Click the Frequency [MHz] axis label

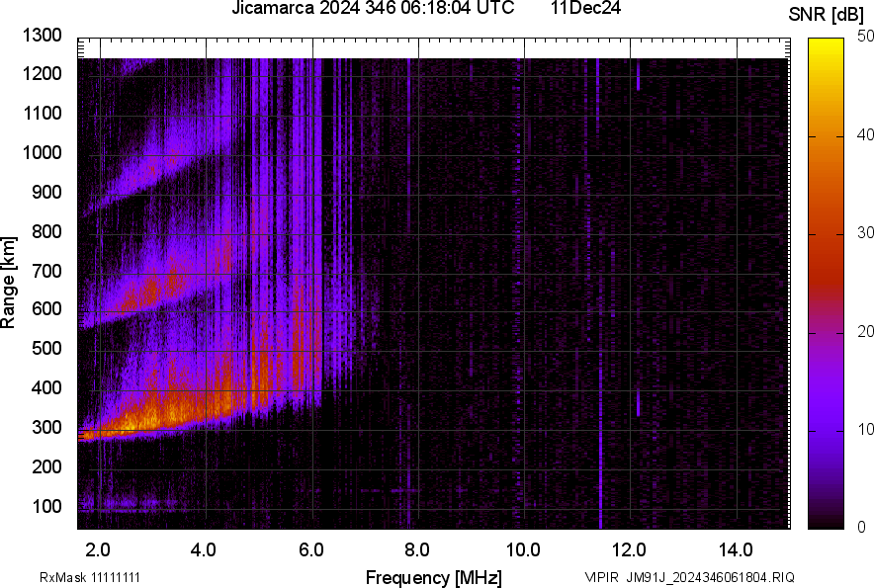tap(433, 577)
